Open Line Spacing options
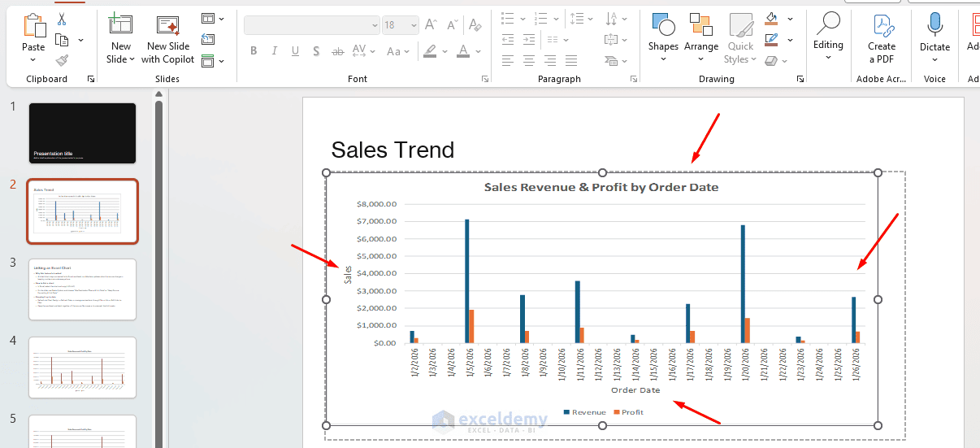980x448 pixels. tap(578, 18)
